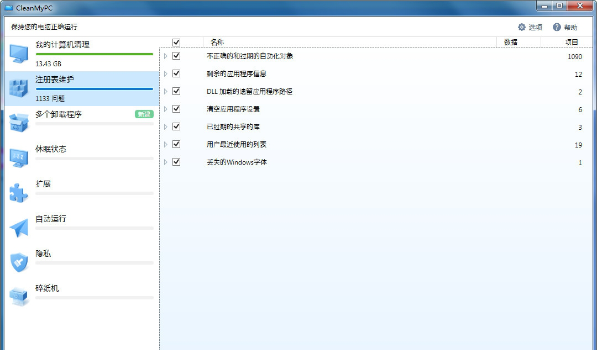Click the 隐私 shield icon

coord(19,262)
